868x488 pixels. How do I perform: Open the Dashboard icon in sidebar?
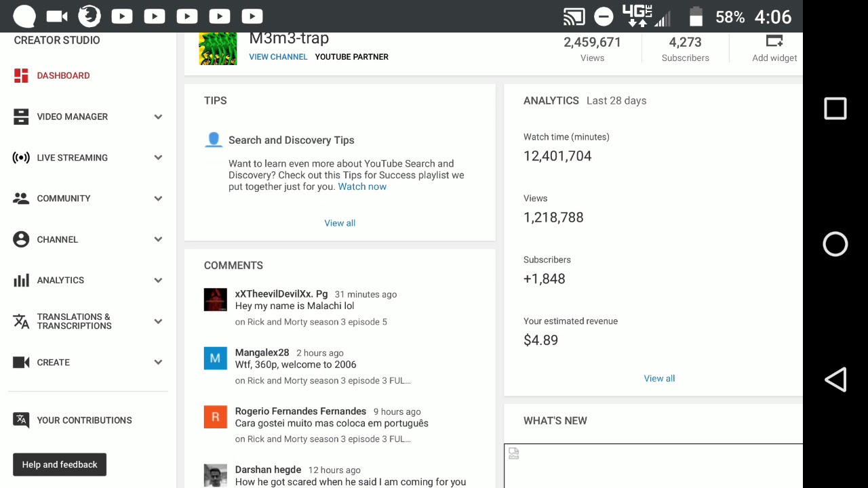(21, 75)
